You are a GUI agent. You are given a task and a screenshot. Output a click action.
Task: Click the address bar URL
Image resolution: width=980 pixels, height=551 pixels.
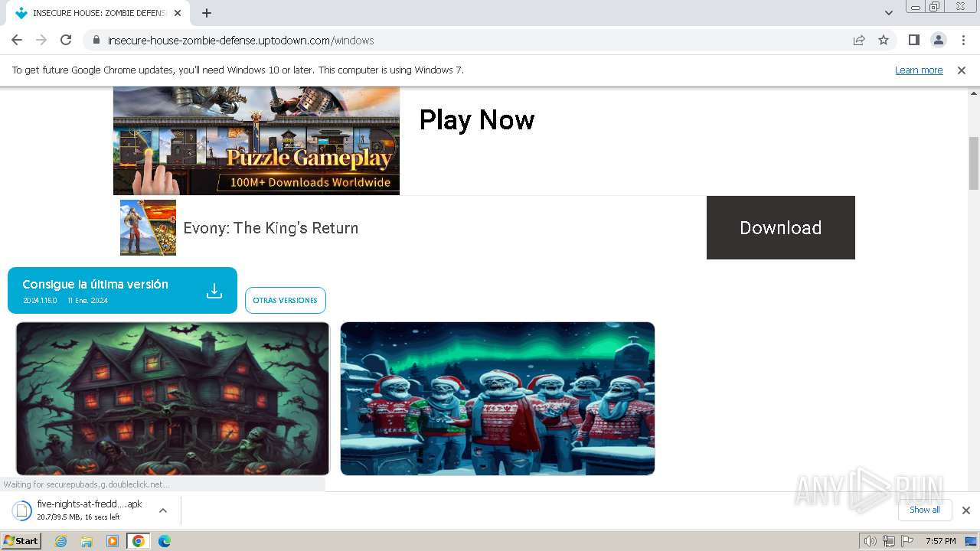coord(240,40)
